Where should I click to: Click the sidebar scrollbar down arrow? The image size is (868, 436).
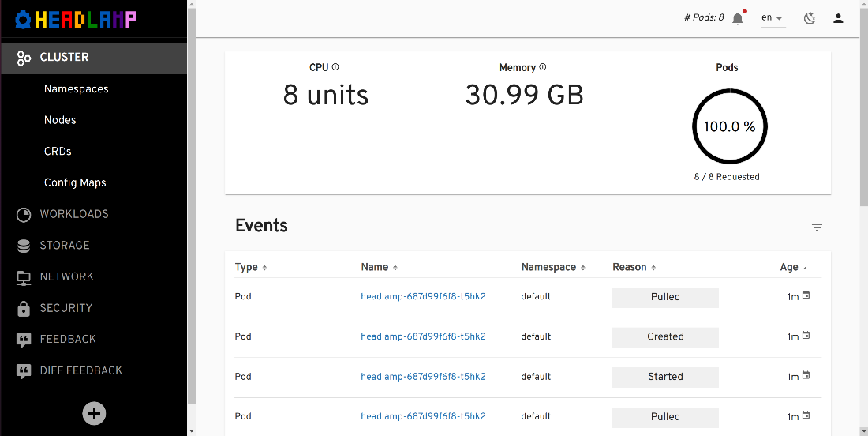coord(192,430)
